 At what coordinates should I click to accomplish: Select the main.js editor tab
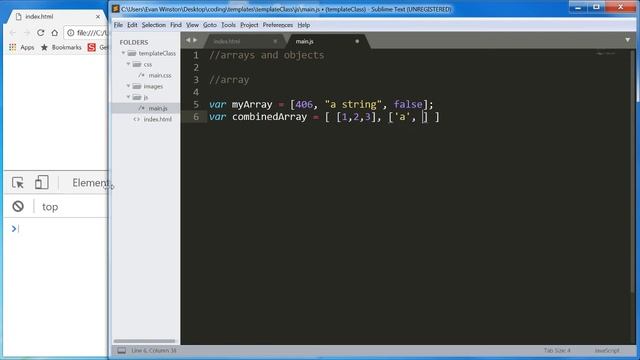(327, 41)
